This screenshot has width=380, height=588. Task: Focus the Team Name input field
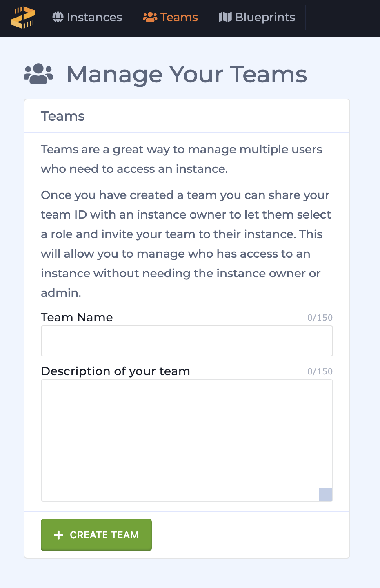click(187, 341)
